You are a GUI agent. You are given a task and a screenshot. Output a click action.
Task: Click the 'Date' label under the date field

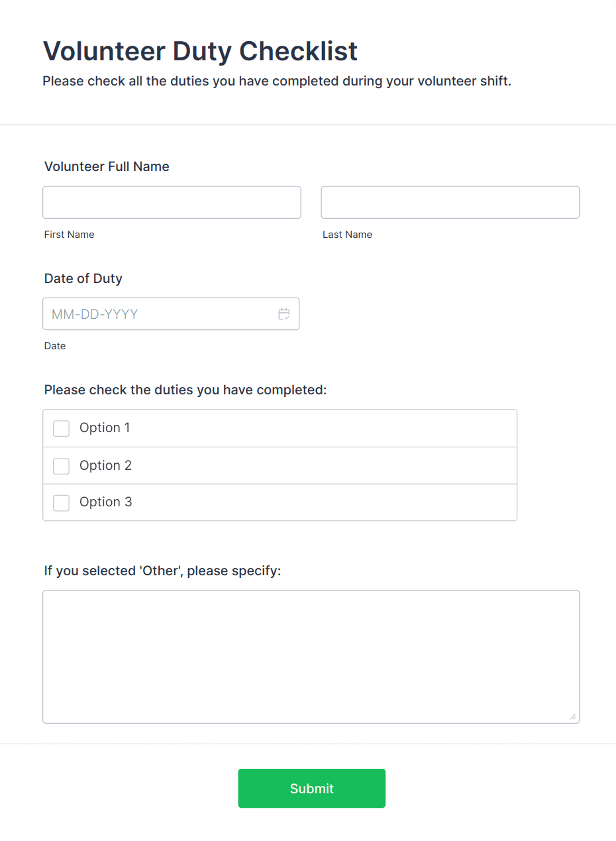pos(54,345)
